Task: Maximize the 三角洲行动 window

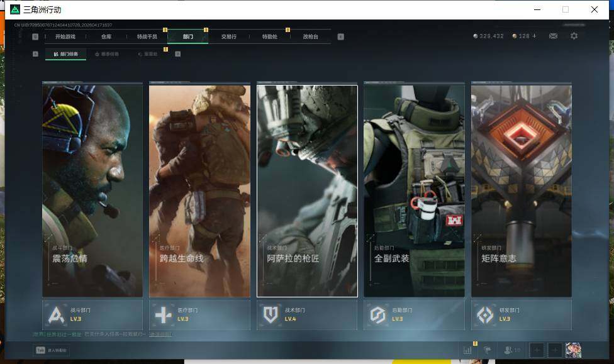Action: pyautogui.click(x=566, y=9)
